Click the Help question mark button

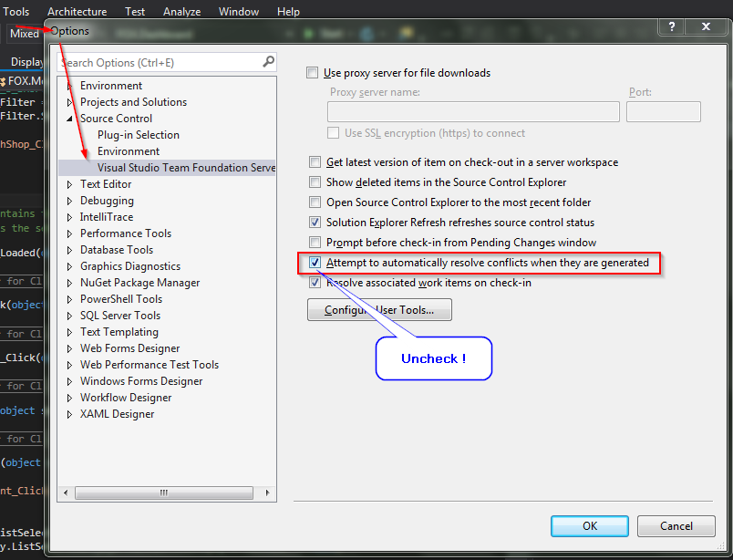pos(672,28)
